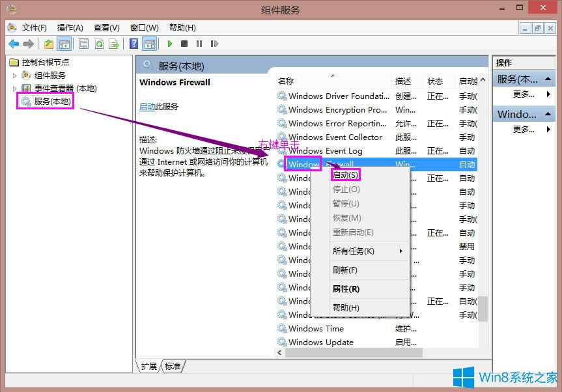This screenshot has width=562, height=392.
Task: Open the 查看(V) menu
Action: 106,27
